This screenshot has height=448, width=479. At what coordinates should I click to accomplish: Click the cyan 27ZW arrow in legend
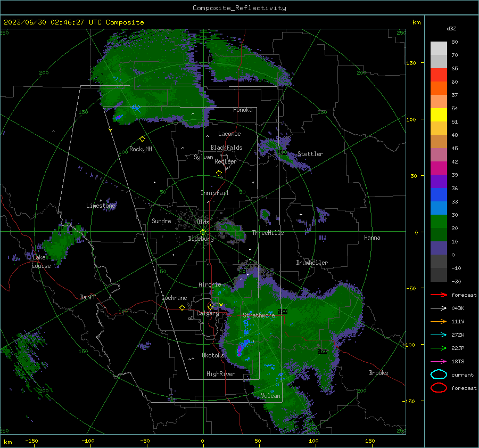tap(439, 335)
